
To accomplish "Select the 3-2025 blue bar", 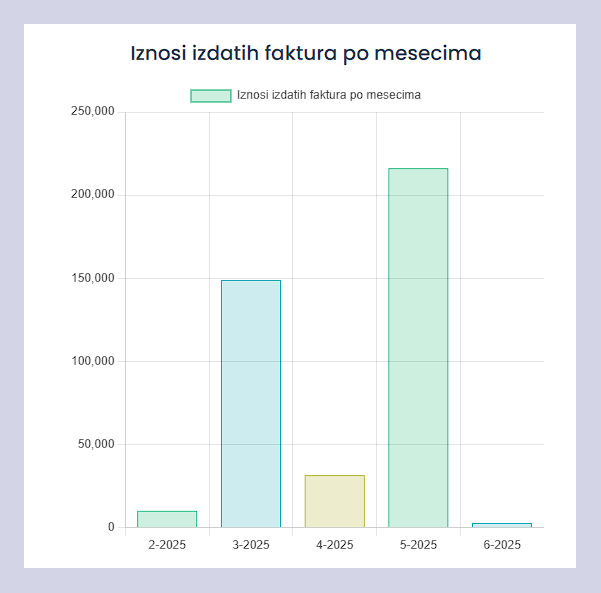I will pos(251,403).
